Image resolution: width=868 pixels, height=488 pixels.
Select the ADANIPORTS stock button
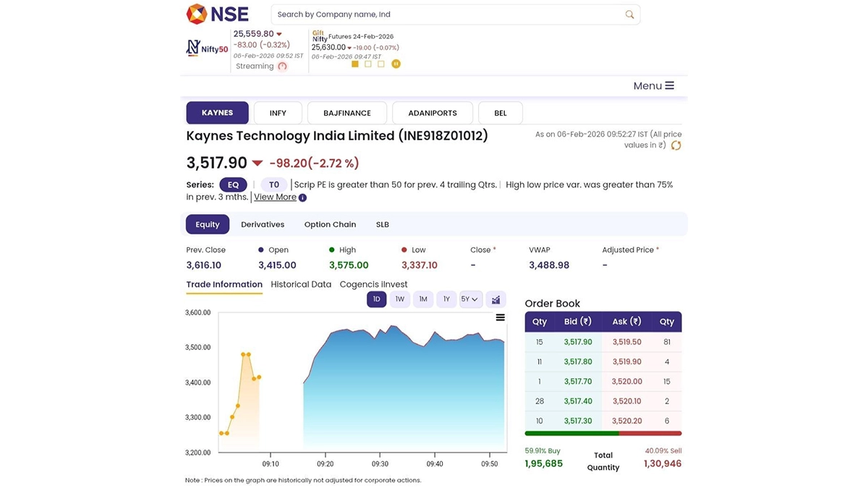click(433, 114)
